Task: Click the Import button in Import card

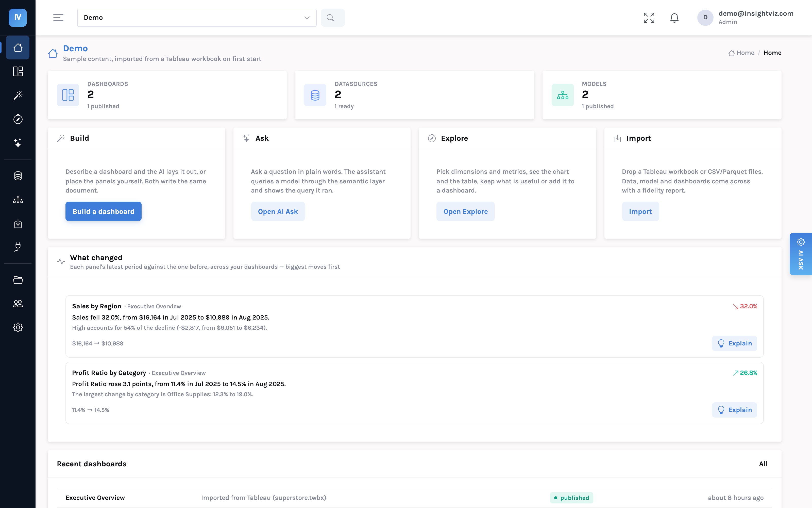Action: (x=640, y=211)
